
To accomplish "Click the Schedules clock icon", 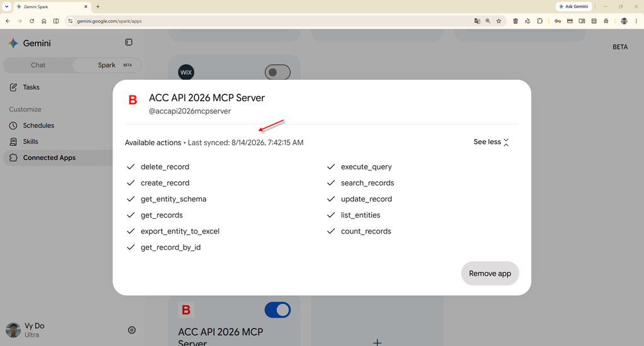I will 14,125.
